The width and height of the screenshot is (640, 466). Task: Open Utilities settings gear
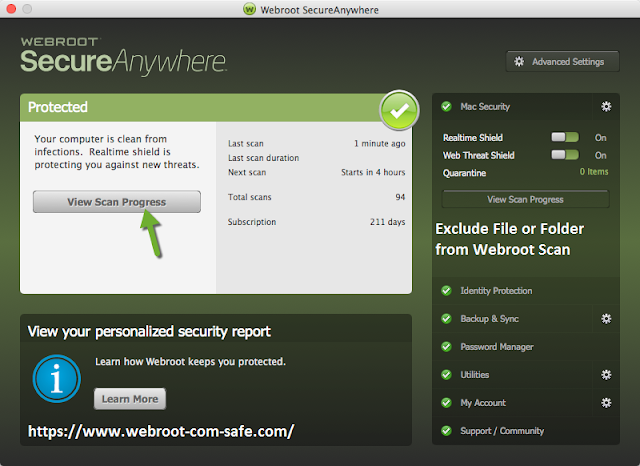pyautogui.click(x=606, y=375)
